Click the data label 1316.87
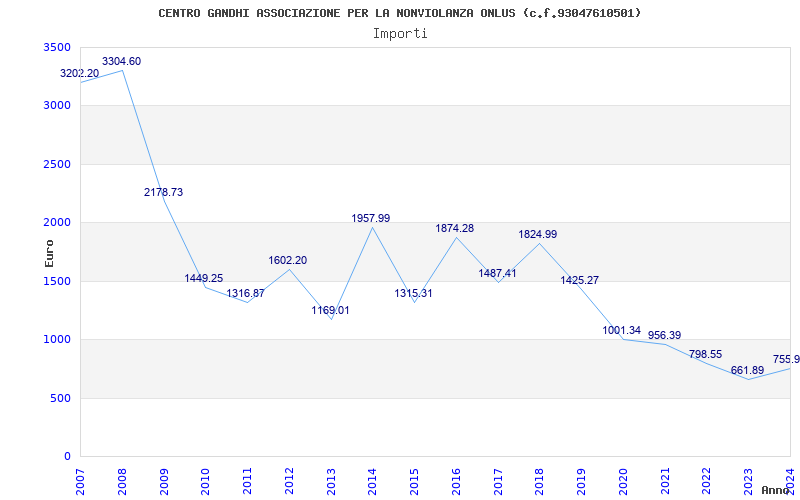This screenshot has height=500, width=800. [x=245, y=293]
